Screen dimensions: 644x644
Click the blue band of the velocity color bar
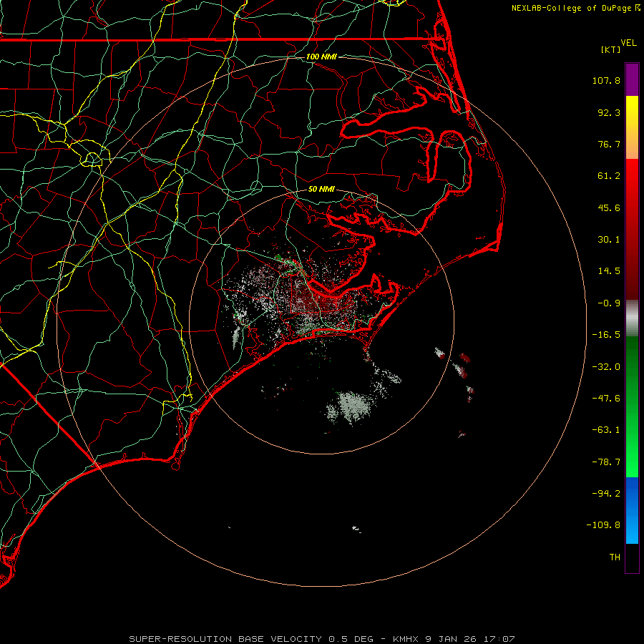[632, 510]
